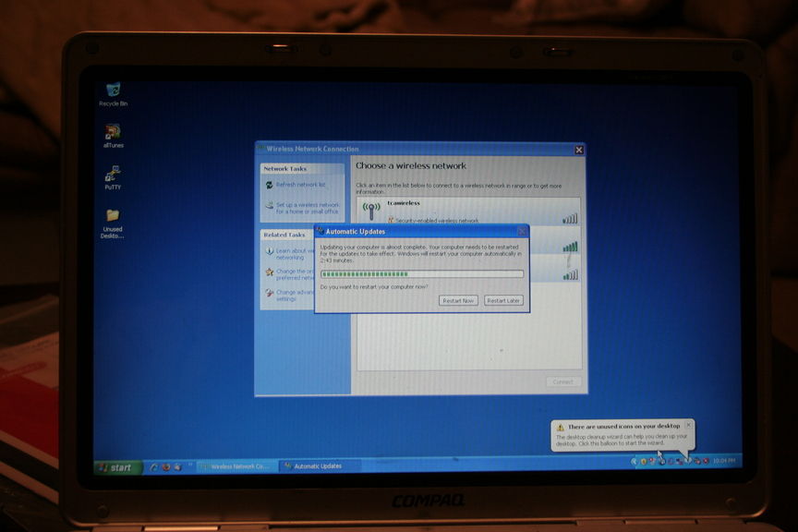
Task: Click the Change the order of preferred networks link
Action: click(295, 274)
